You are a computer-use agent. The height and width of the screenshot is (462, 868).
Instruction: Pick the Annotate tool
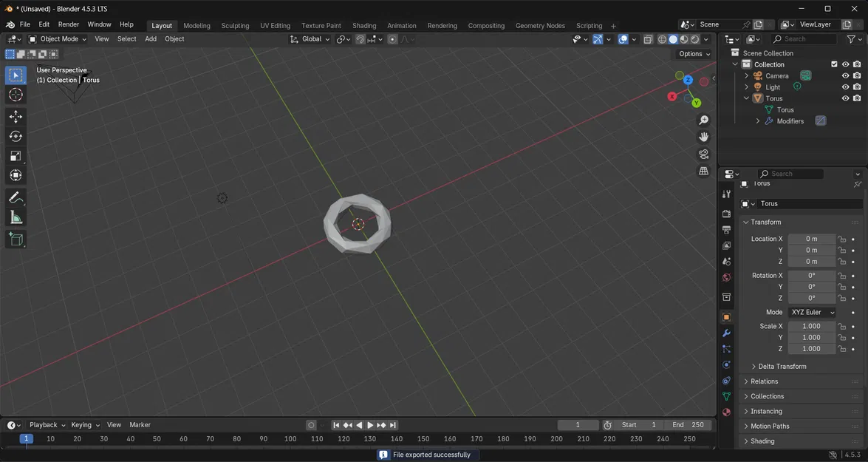(x=15, y=197)
